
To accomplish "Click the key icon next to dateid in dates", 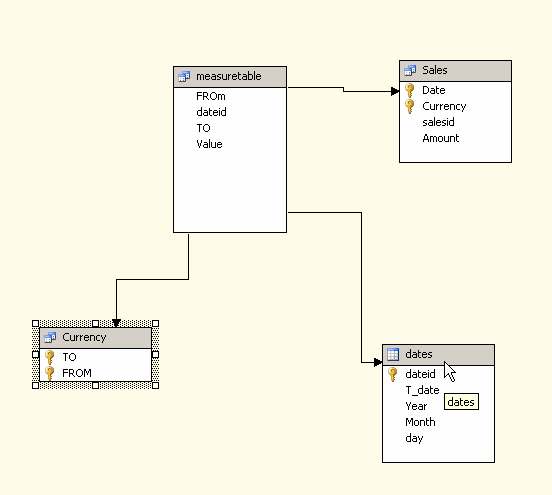I will 393,374.
